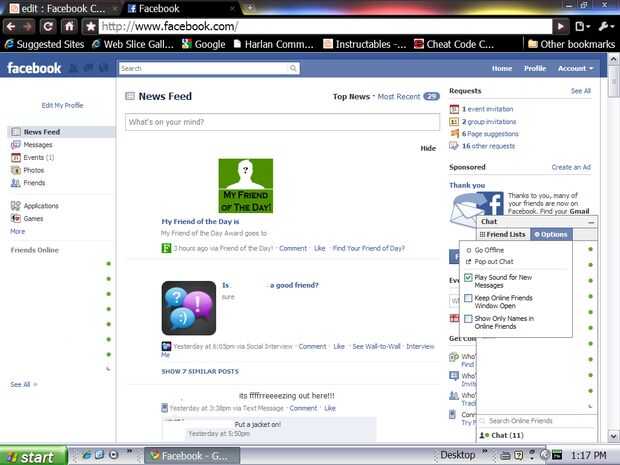620x465 pixels.
Task: Open the Google bookmark
Action: click(x=203, y=44)
